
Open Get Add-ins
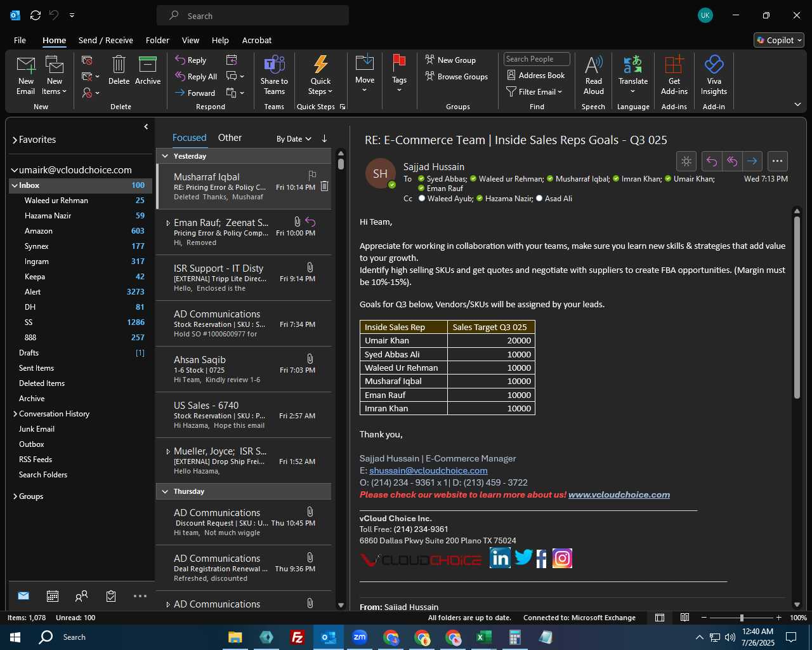674,76
